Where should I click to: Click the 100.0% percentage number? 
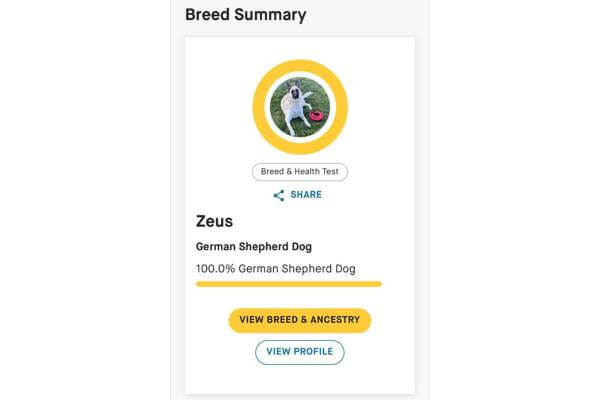[x=215, y=269]
